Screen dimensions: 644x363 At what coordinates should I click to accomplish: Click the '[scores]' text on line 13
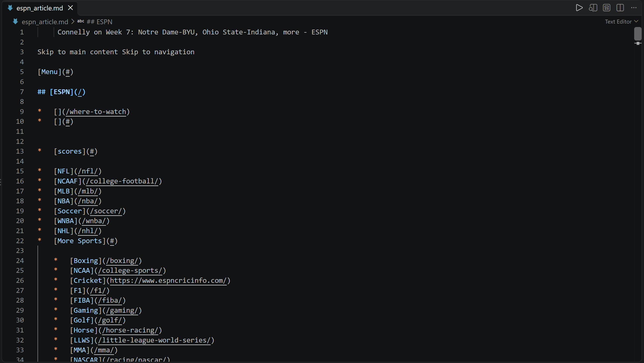70,151
